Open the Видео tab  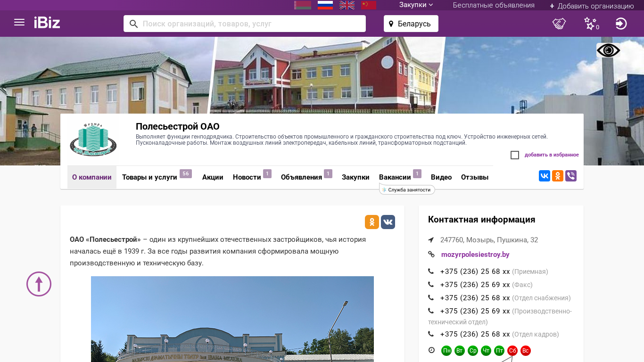(441, 177)
